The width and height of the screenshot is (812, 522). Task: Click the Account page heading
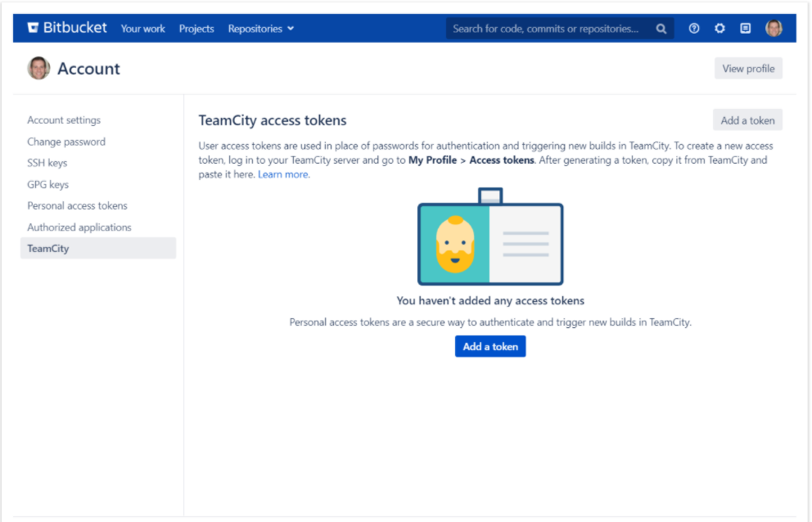click(88, 69)
